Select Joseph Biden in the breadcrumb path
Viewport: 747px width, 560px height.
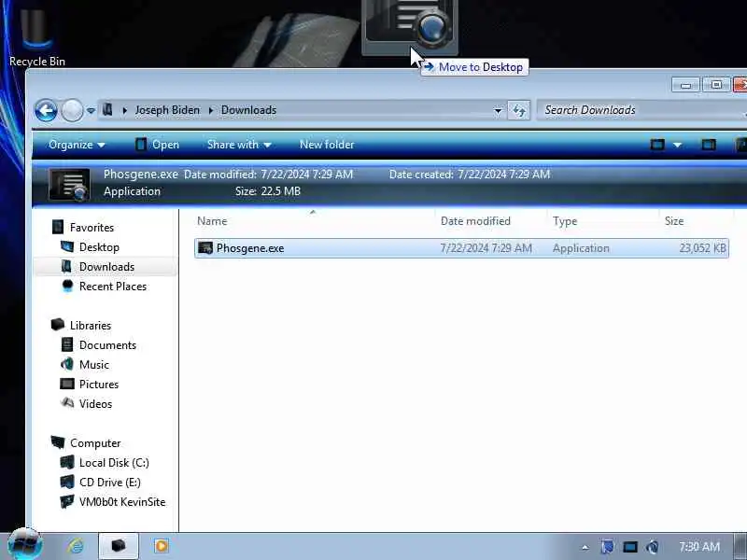167,110
